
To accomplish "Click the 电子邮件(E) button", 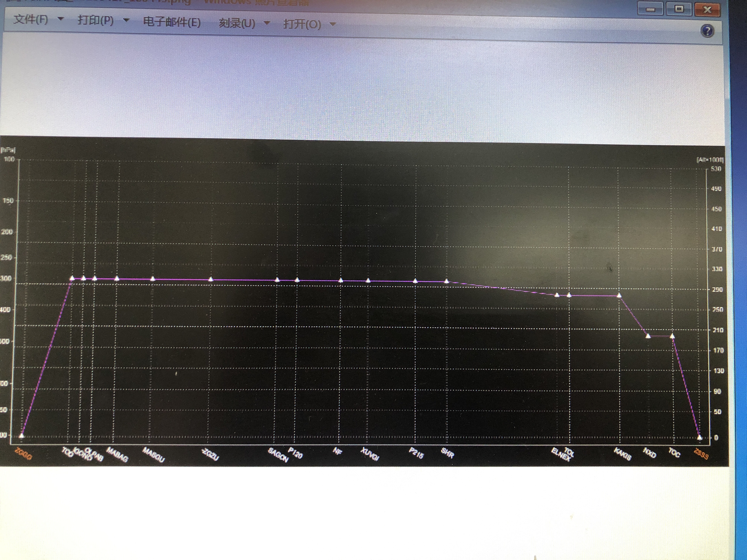I will (x=172, y=22).
